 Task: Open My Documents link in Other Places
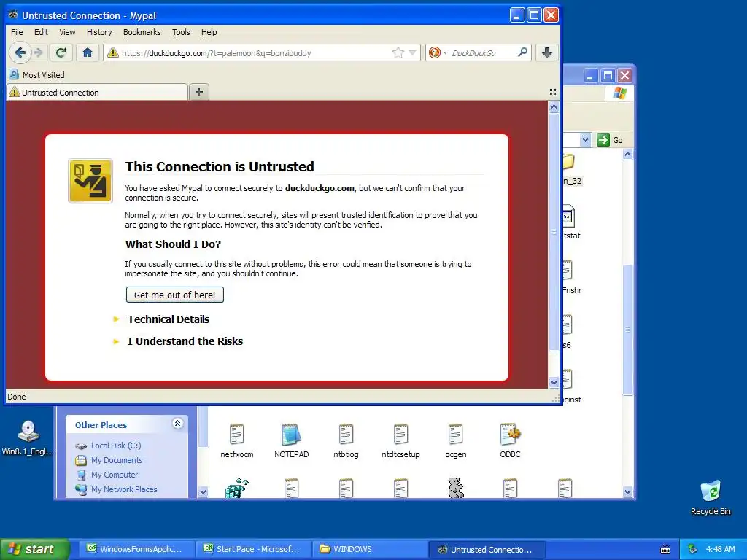tap(109, 460)
